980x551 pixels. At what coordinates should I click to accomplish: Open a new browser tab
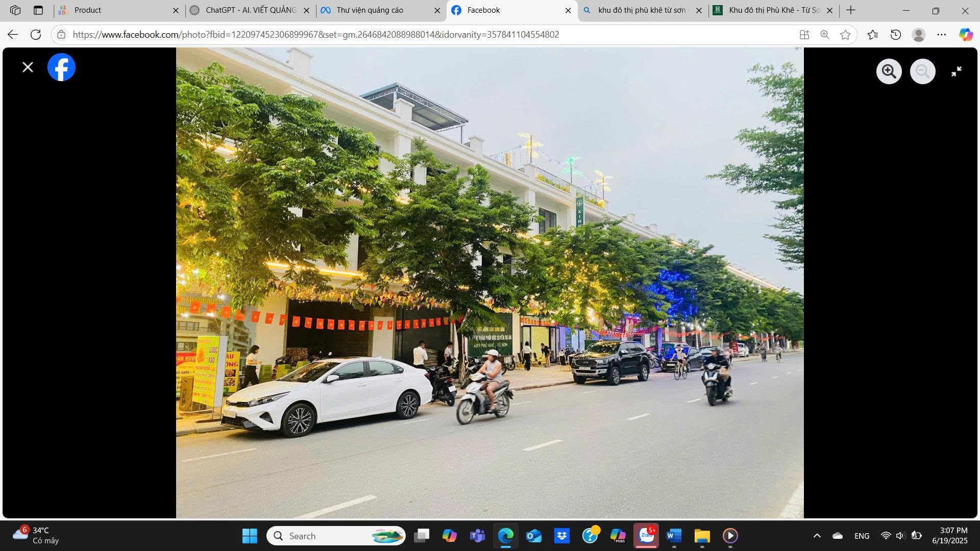pos(850,10)
